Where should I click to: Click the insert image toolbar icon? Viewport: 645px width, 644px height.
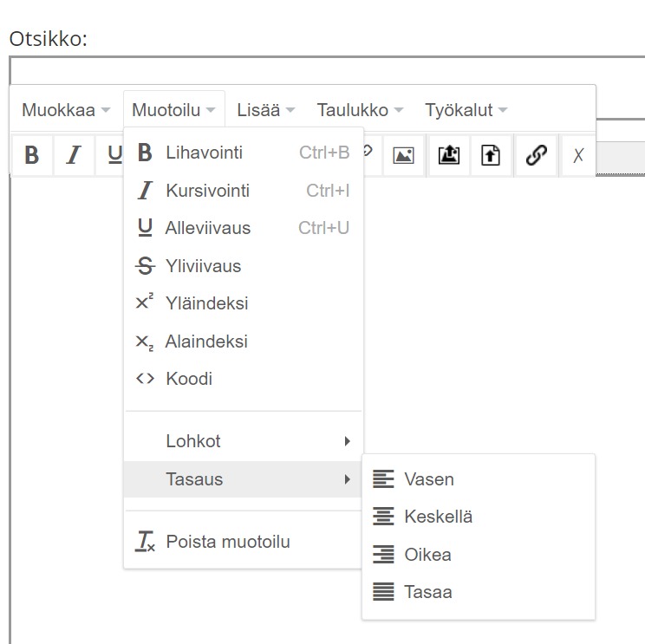403,155
